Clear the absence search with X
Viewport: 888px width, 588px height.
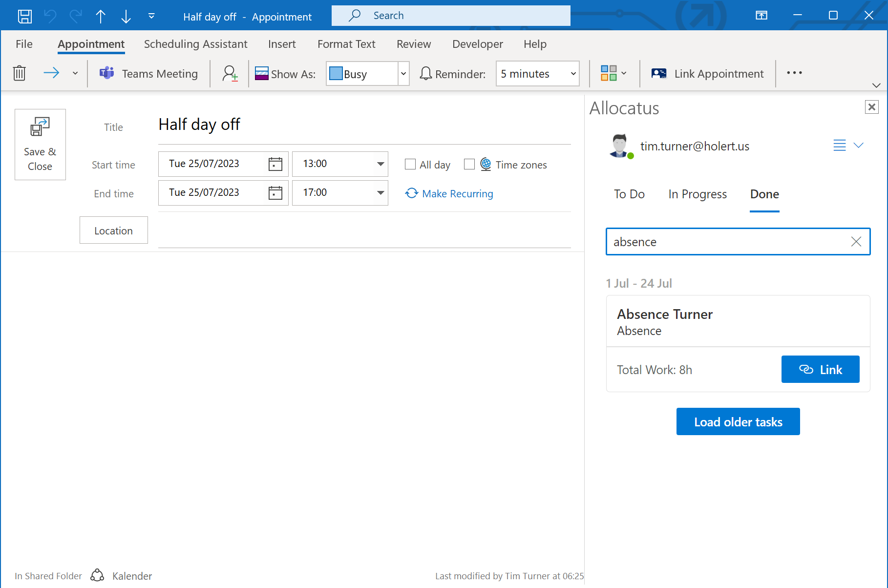[x=856, y=242]
